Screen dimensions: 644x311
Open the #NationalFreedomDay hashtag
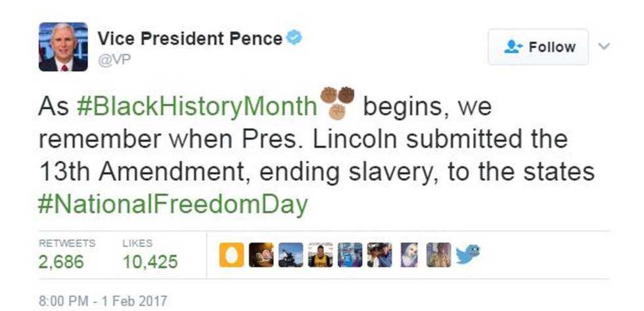[173, 205]
